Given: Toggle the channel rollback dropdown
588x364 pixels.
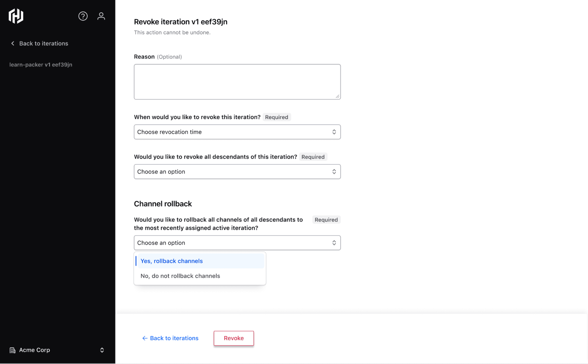Looking at the screenshot, I should [237, 243].
